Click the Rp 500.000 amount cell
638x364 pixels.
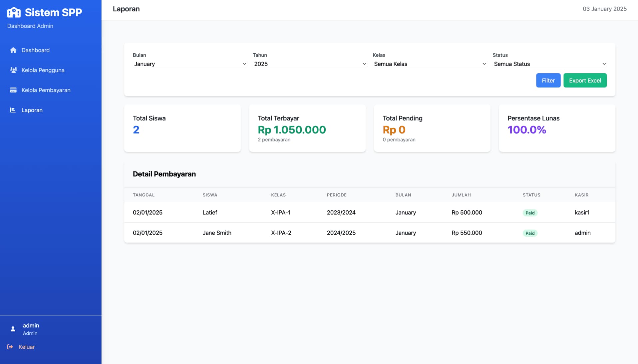tap(467, 213)
